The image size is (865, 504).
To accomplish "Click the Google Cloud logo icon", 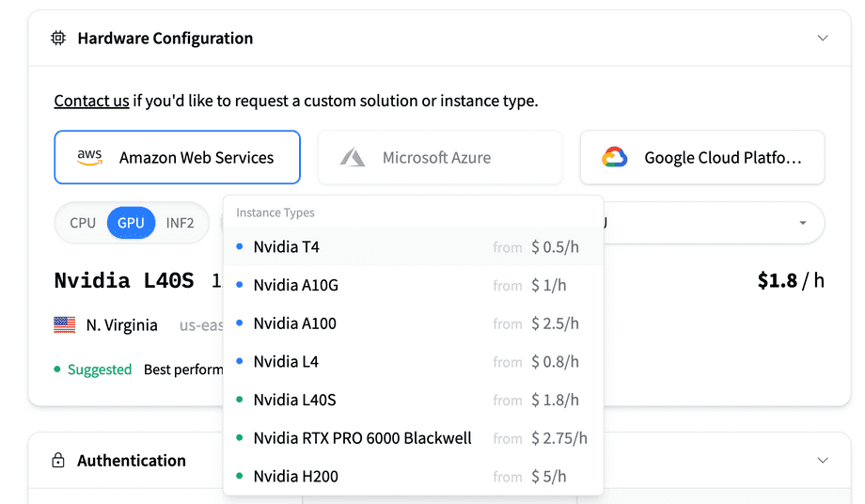I will [615, 157].
